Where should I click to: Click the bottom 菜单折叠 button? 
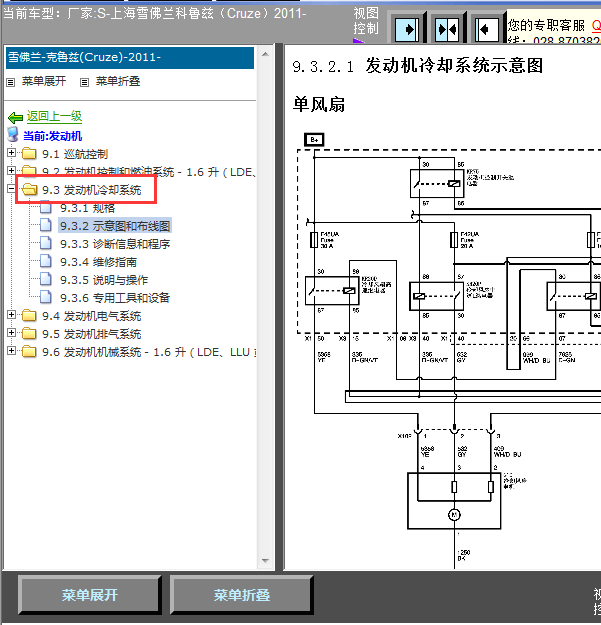[242, 595]
